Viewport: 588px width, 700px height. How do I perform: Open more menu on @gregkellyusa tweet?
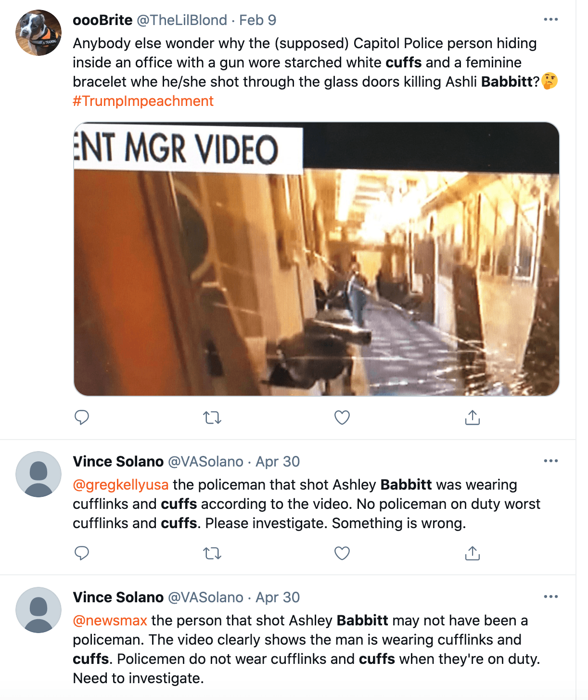tap(550, 461)
